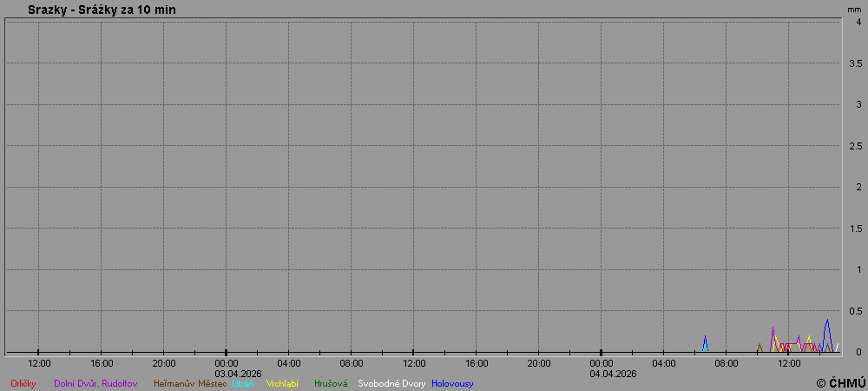Click the Heřmanův Městec legend label
This screenshot has width=868, height=391.
[190, 383]
